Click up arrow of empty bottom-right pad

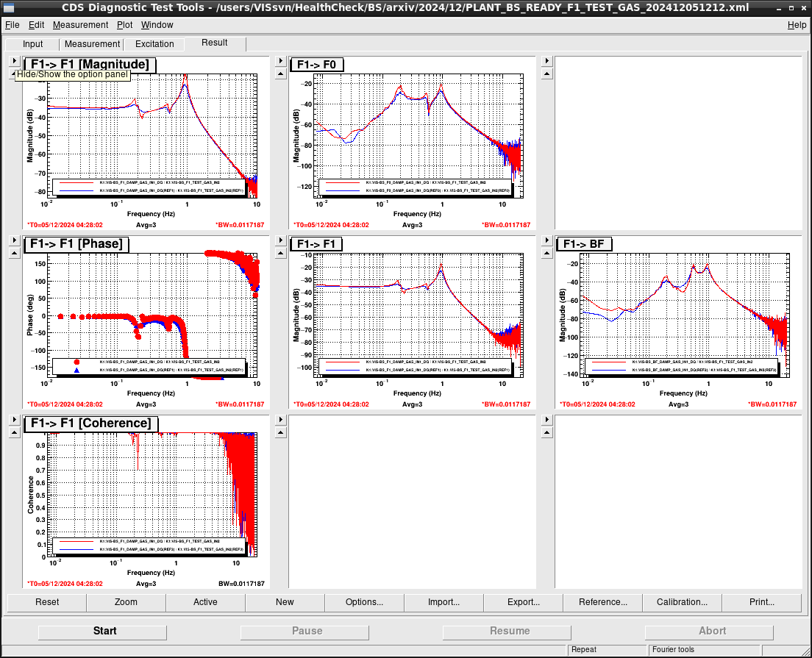click(547, 432)
